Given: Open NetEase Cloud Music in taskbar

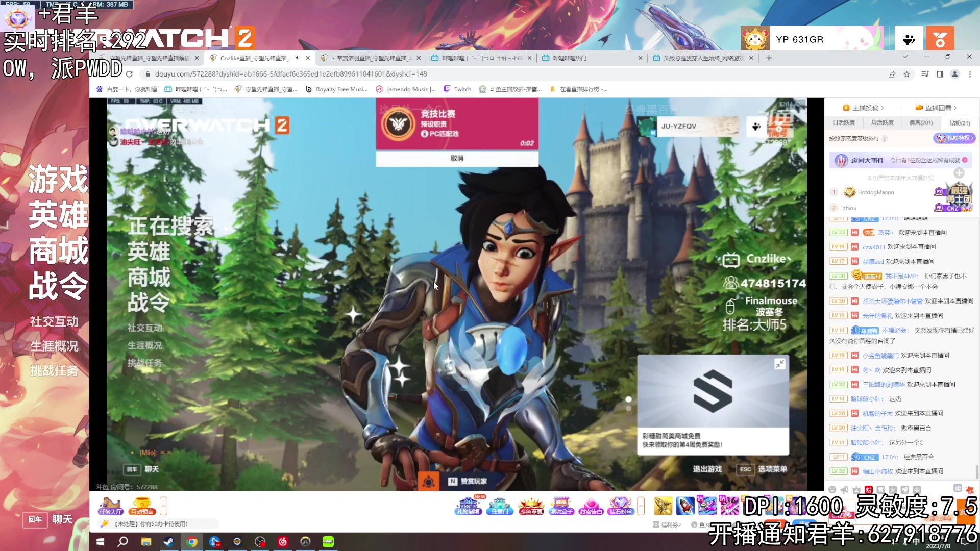Looking at the screenshot, I should 282,542.
